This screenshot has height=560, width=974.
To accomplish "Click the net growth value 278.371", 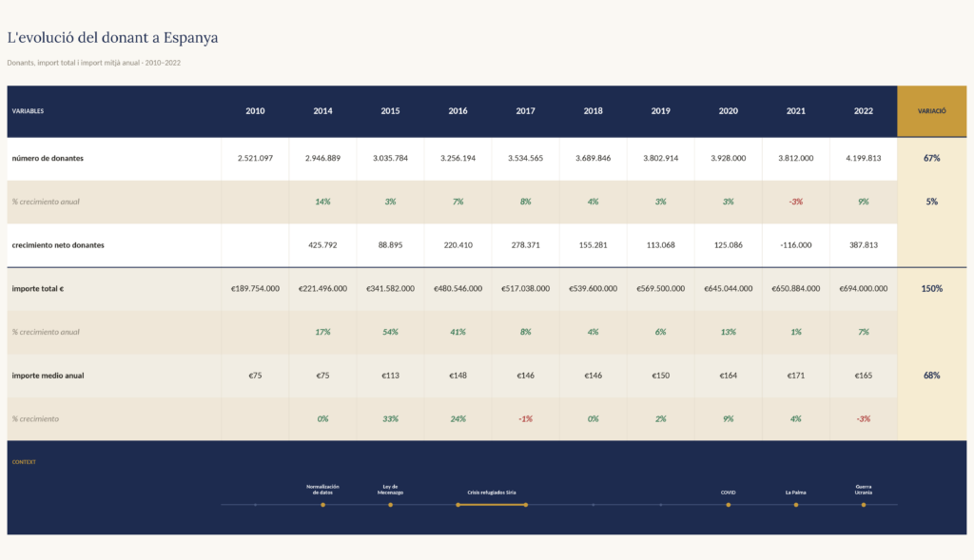I will pos(525,245).
